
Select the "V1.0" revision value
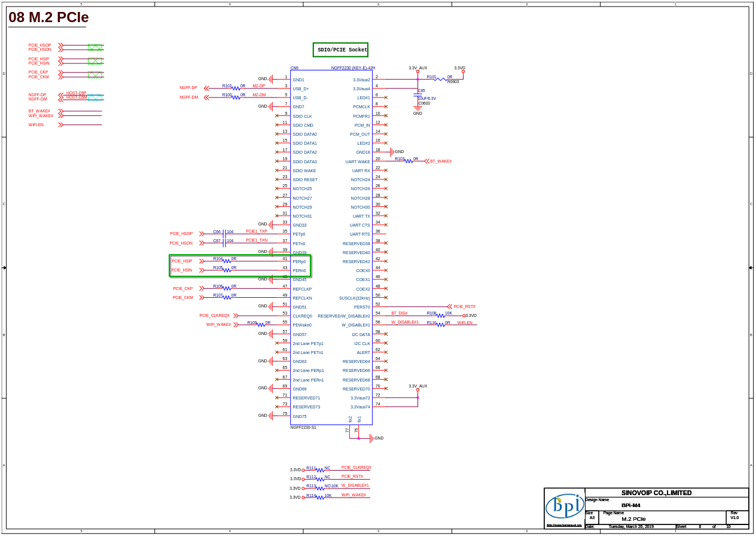[x=734, y=518]
